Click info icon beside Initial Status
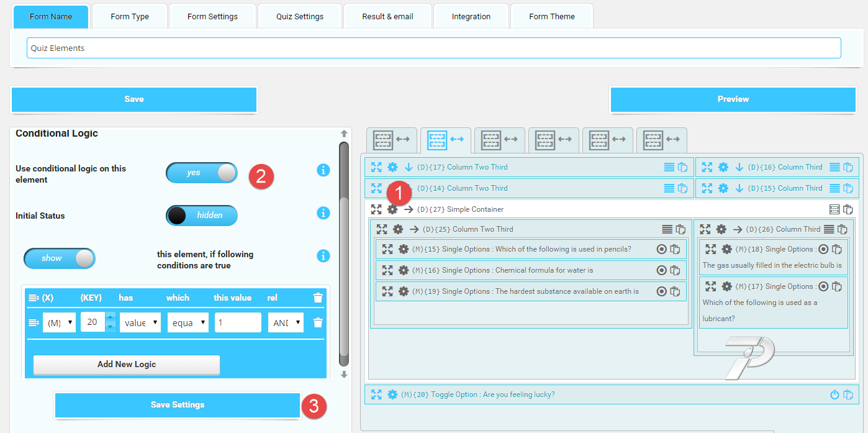868x433 pixels. click(323, 213)
